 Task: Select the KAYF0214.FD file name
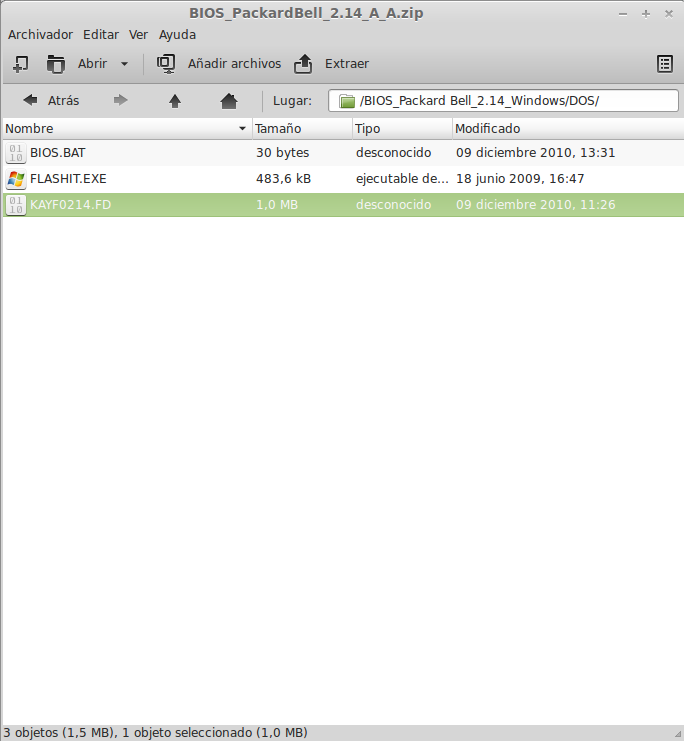70,205
